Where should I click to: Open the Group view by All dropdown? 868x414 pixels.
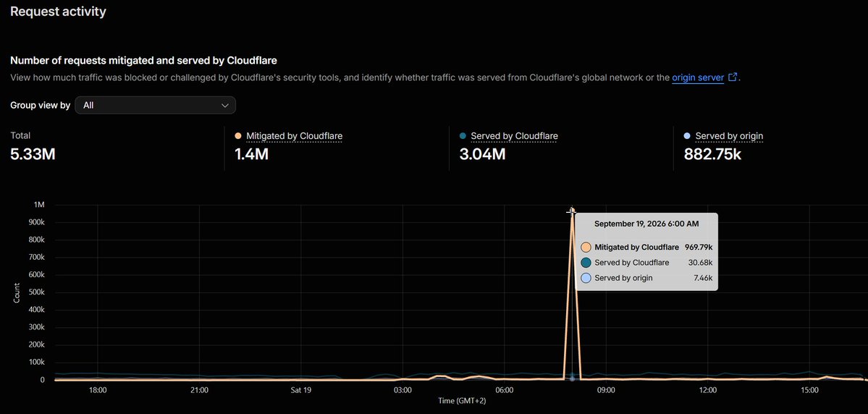coord(155,105)
